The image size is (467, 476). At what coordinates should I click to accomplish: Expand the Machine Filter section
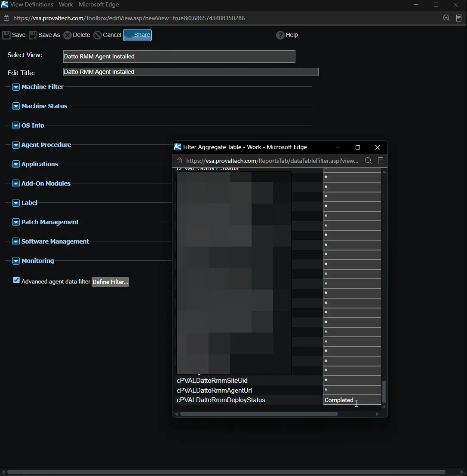pos(16,87)
